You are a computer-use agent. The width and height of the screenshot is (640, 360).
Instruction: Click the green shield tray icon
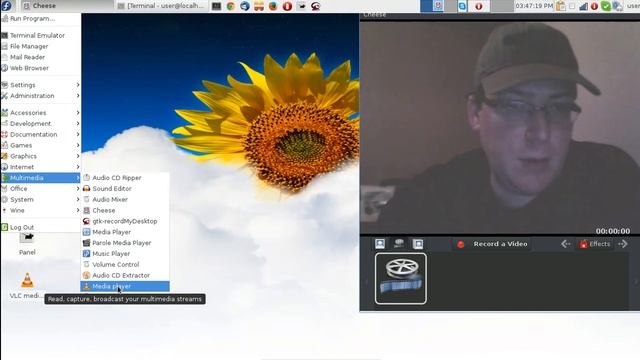pos(606,6)
